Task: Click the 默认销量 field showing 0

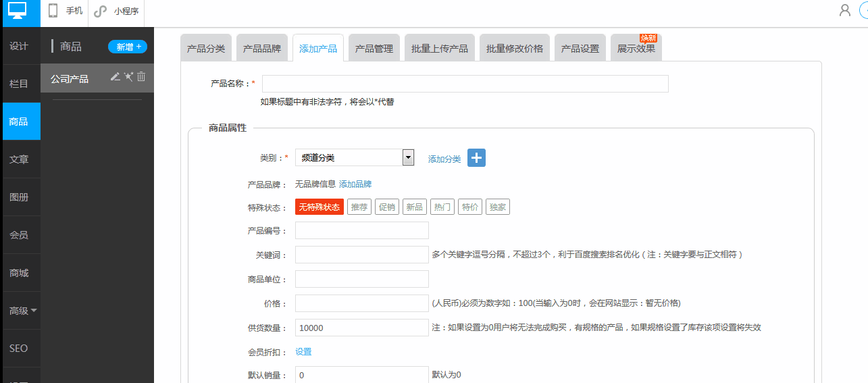Action: [x=362, y=374]
